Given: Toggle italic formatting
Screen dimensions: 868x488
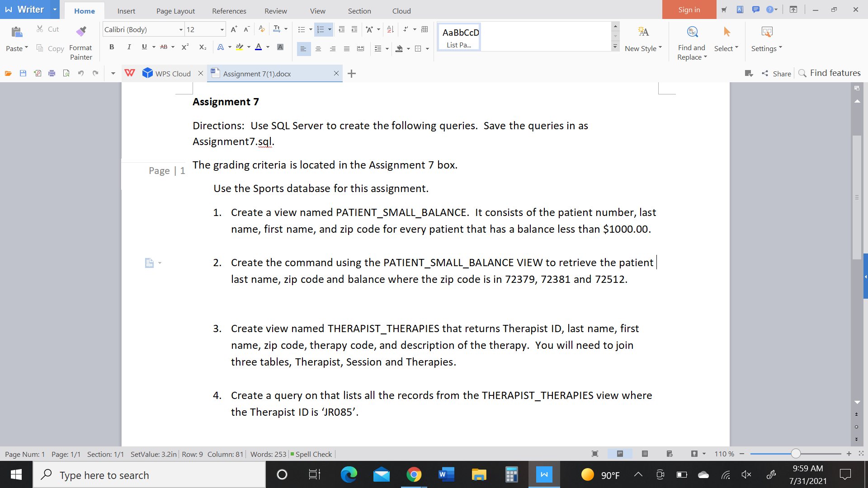Looking at the screenshot, I should pos(129,47).
